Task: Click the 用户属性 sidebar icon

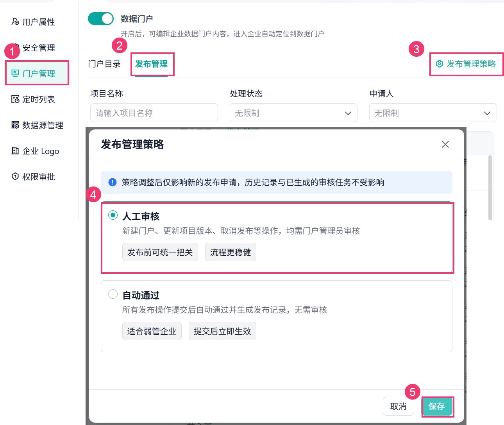Action: coord(15,22)
